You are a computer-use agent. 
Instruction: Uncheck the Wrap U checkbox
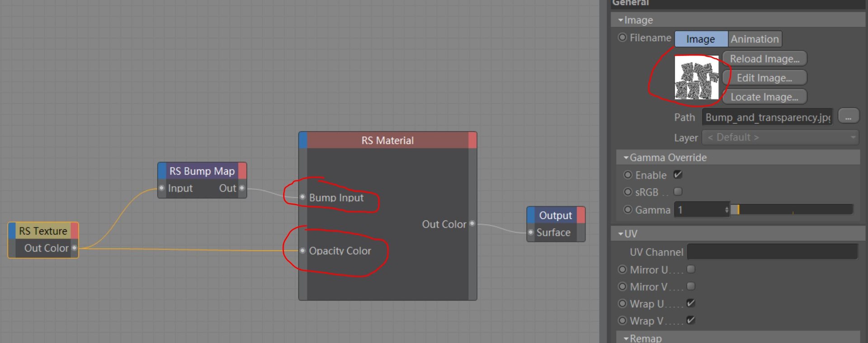tap(691, 303)
